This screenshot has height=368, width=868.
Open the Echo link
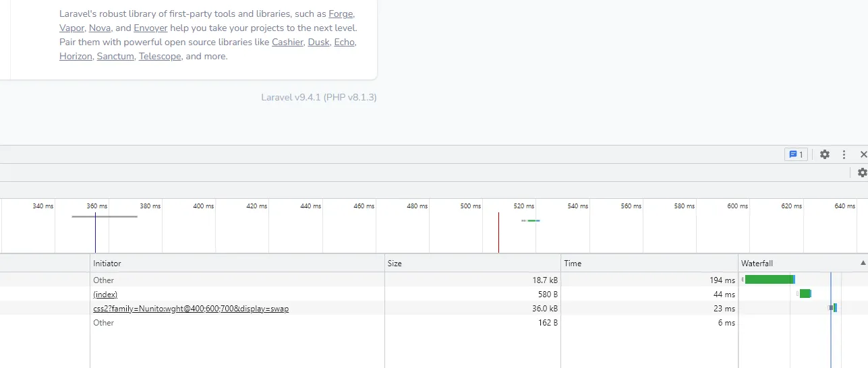[344, 42]
